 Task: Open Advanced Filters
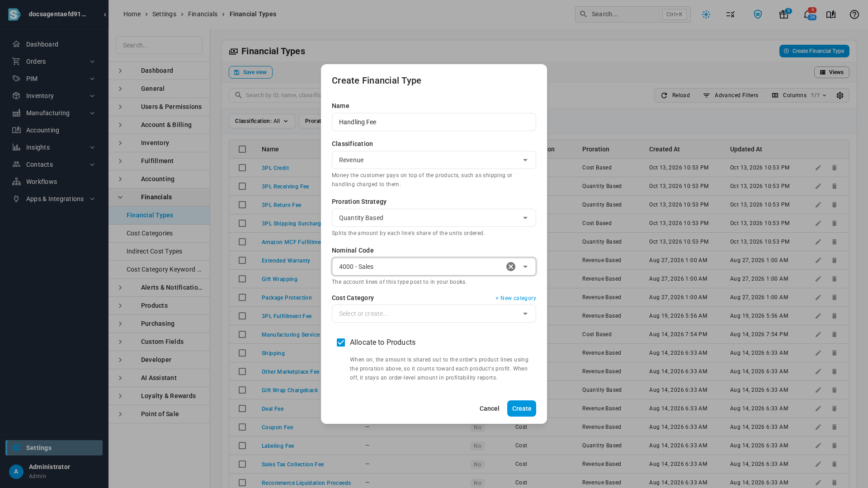[x=731, y=95]
